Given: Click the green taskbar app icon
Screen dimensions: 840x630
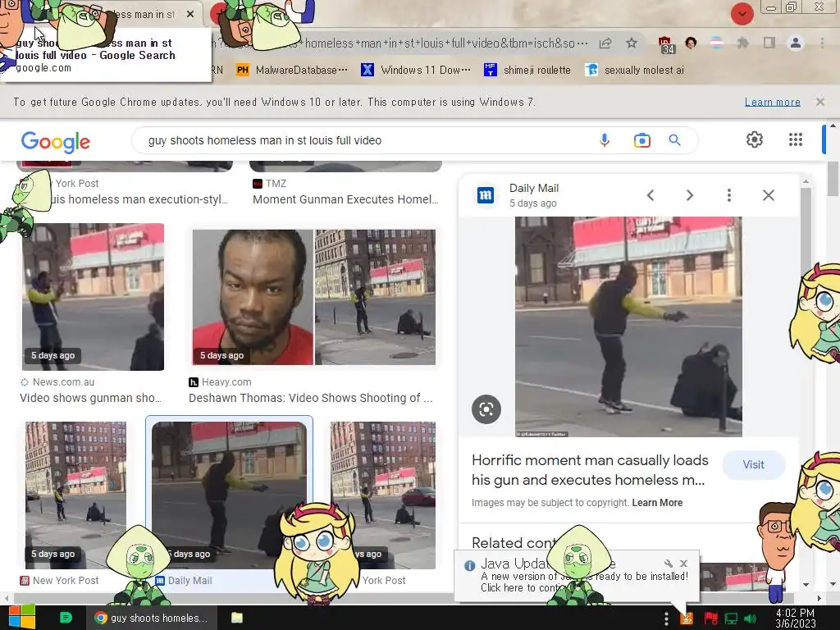Looking at the screenshot, I should click(x=66, y=618).
